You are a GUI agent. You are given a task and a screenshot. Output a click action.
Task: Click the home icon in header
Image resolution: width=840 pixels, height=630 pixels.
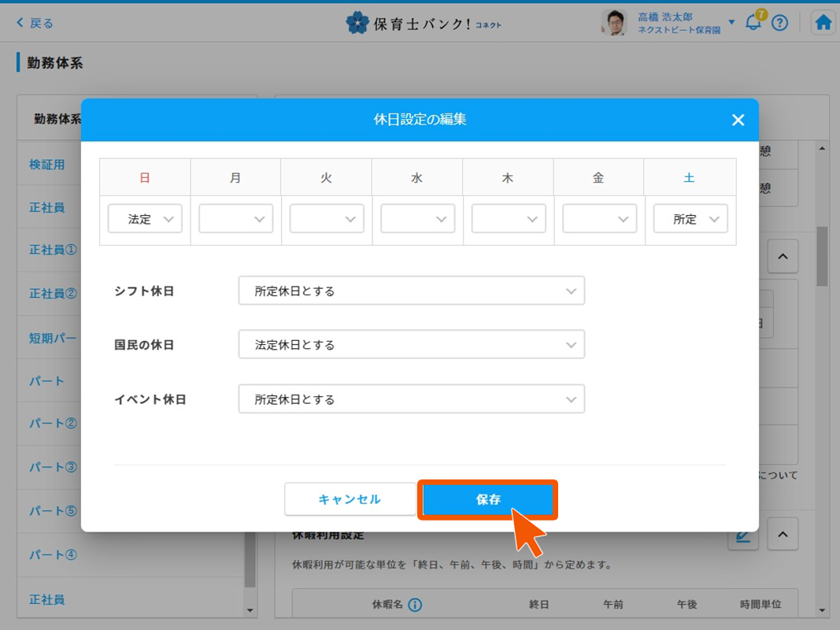tap(823, 23)
